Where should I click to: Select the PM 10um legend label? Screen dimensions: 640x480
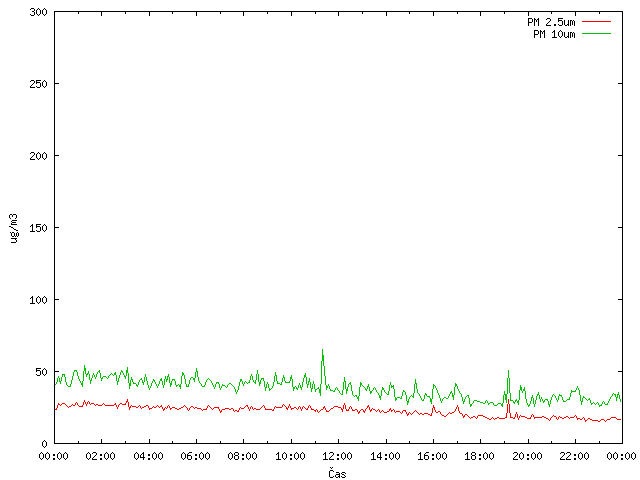554,34
